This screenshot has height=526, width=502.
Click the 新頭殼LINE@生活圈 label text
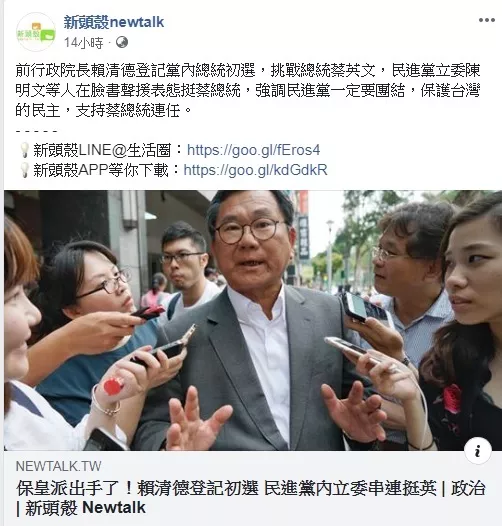pos(102,150)
